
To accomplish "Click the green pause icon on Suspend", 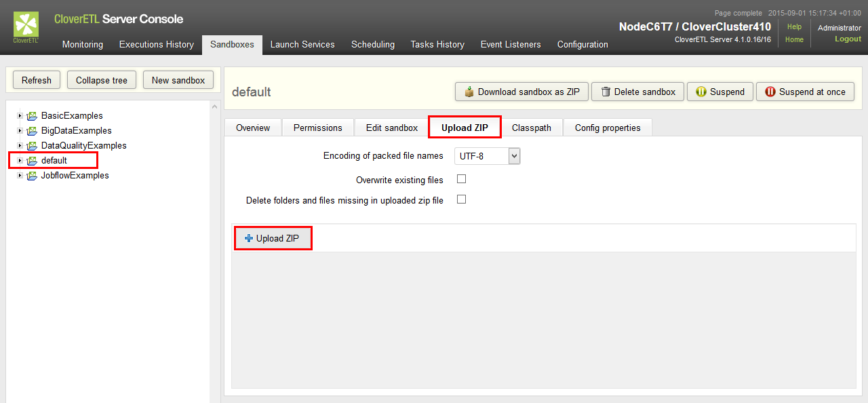I will (701, 92).
